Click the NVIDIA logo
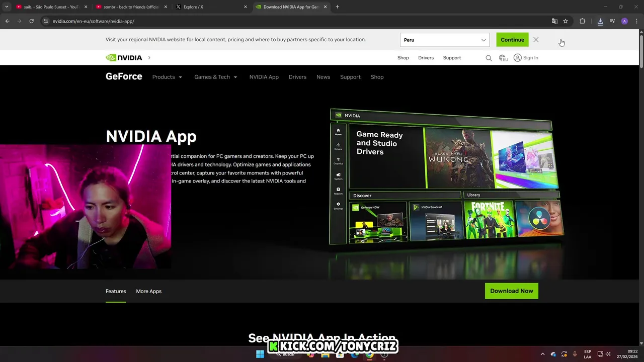Viewport: 644px width, 362px height. click(x=124, y=58)
